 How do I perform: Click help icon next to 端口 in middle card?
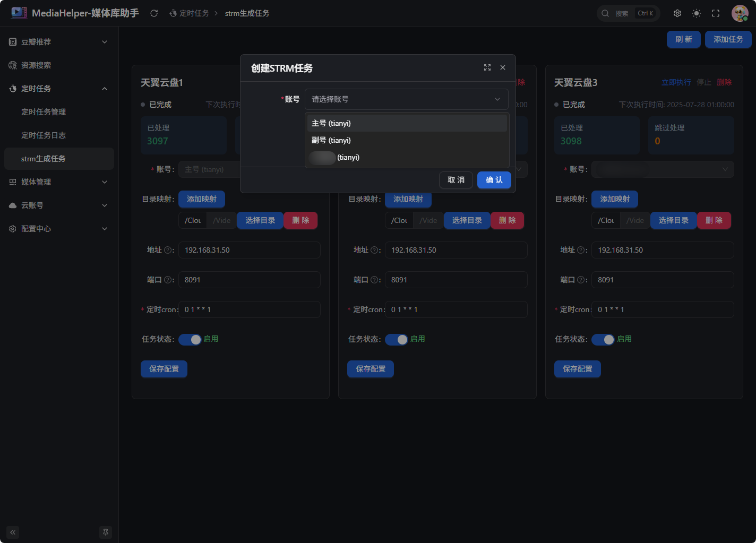tap(374, 280)
